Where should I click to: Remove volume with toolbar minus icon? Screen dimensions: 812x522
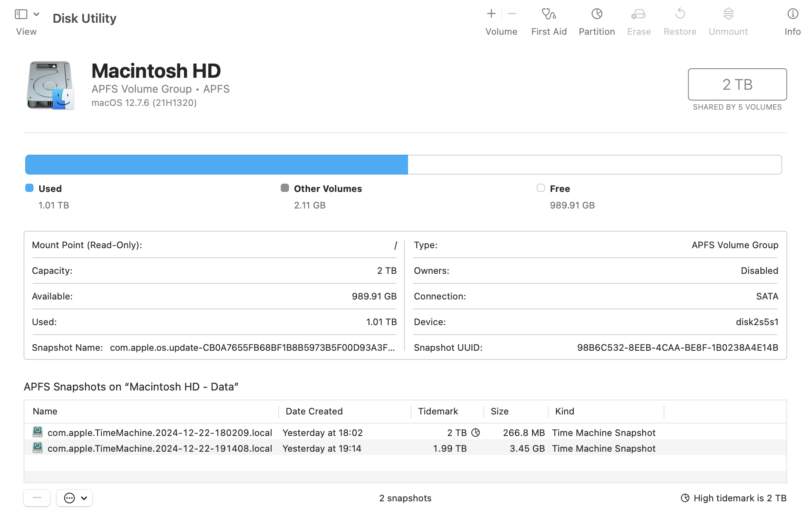[x=512, y=14]
